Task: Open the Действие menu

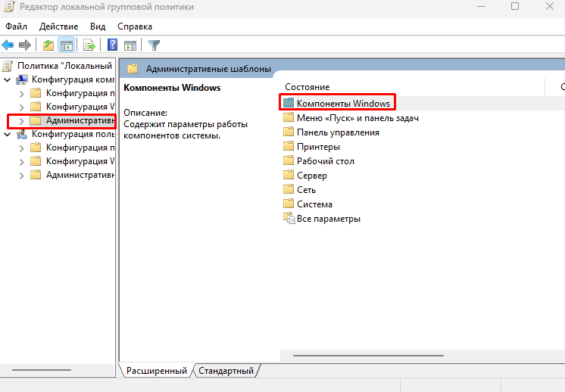Action: (x=59, y=26)
